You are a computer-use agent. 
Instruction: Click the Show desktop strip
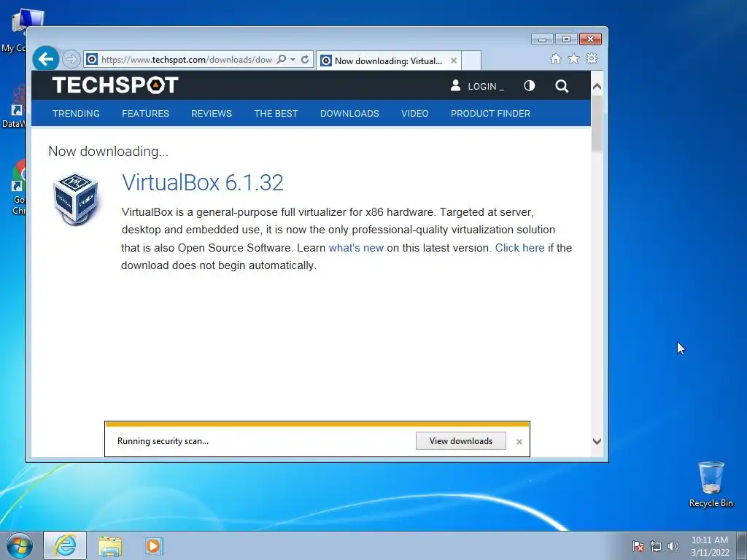742,545
